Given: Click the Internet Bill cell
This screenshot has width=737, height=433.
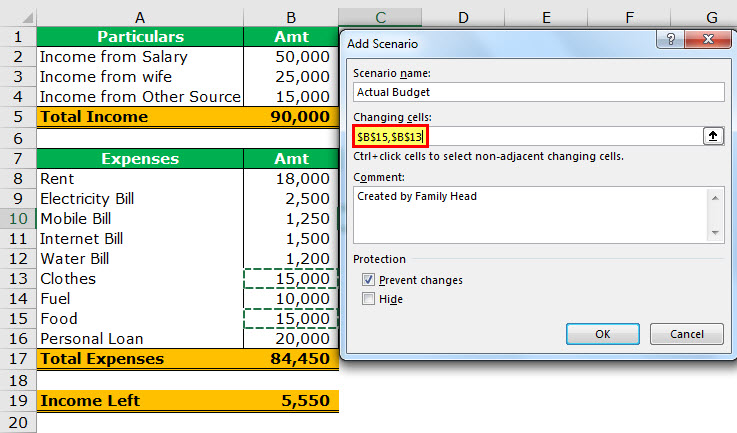Looking at the screenshot, I should point(140,239).
